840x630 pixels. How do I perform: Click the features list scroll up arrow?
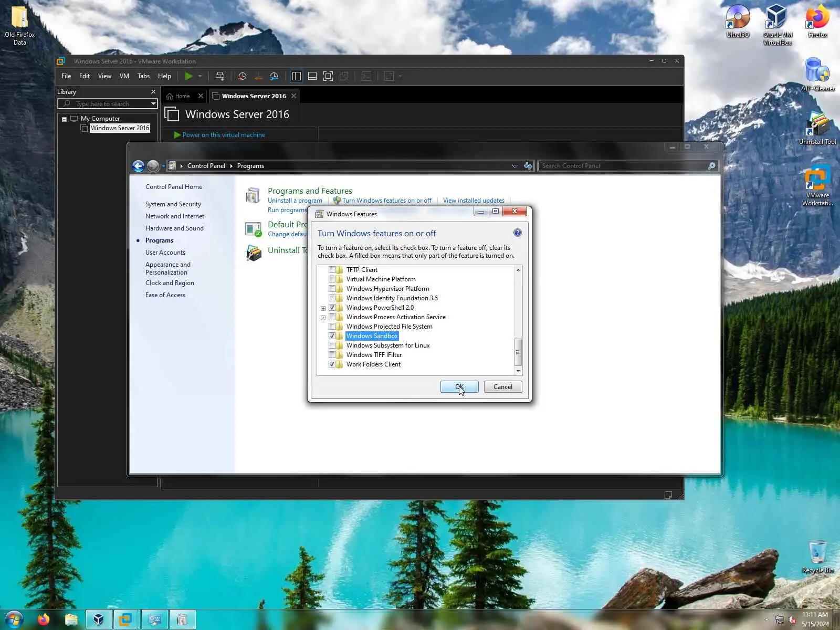pyautogui.click(x=518, y=270)
